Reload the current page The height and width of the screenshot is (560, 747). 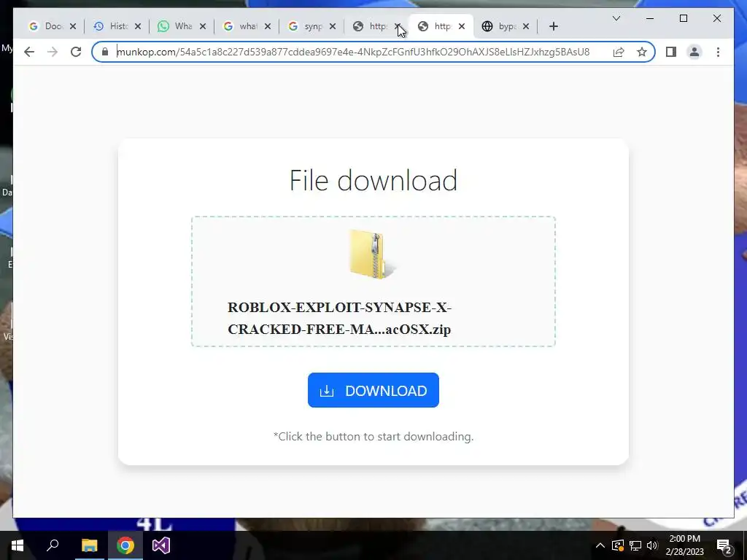(x=76, y=52)
